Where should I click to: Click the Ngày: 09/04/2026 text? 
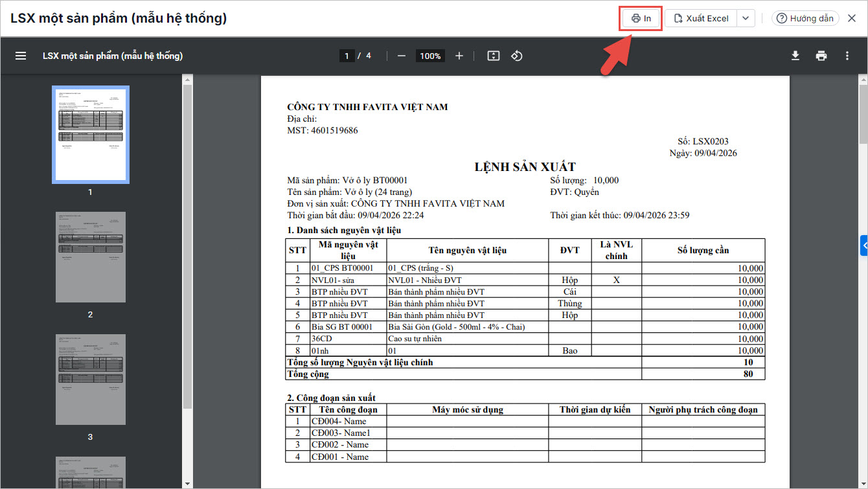pos(703,154)
